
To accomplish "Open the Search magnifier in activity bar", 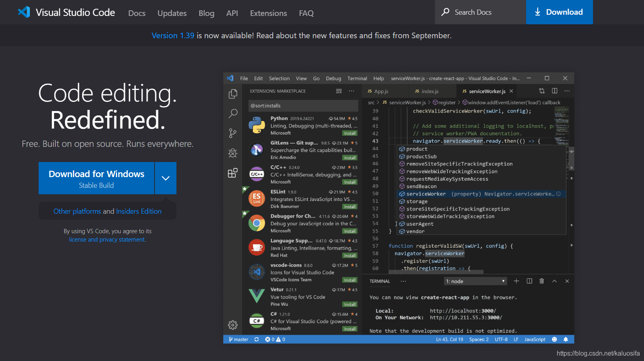I will 233,113.
